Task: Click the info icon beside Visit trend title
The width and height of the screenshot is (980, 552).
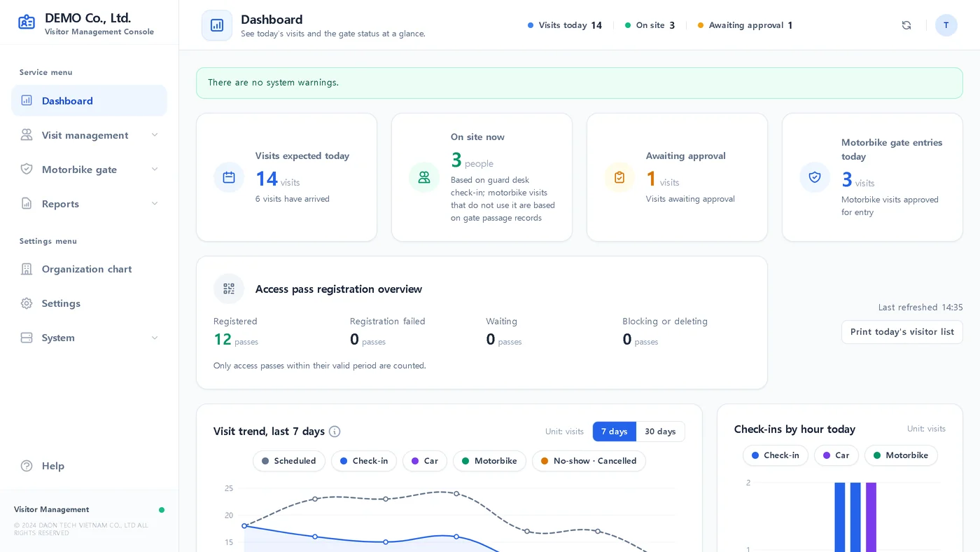Action: pyautogui.click(x=335, y=432)
